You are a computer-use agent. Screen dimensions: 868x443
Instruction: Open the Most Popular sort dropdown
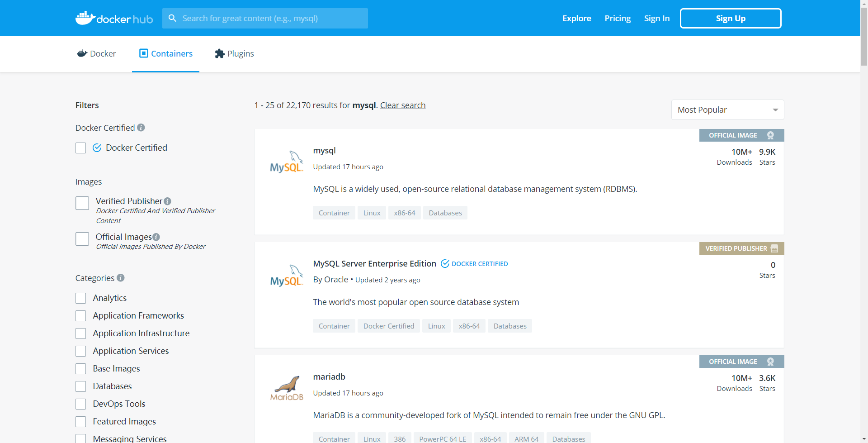click(727, 110)
